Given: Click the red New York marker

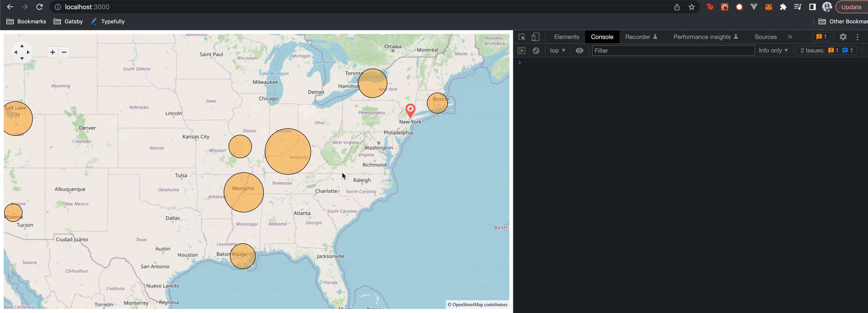Looking at the screenshot, I should coord(410,110).
